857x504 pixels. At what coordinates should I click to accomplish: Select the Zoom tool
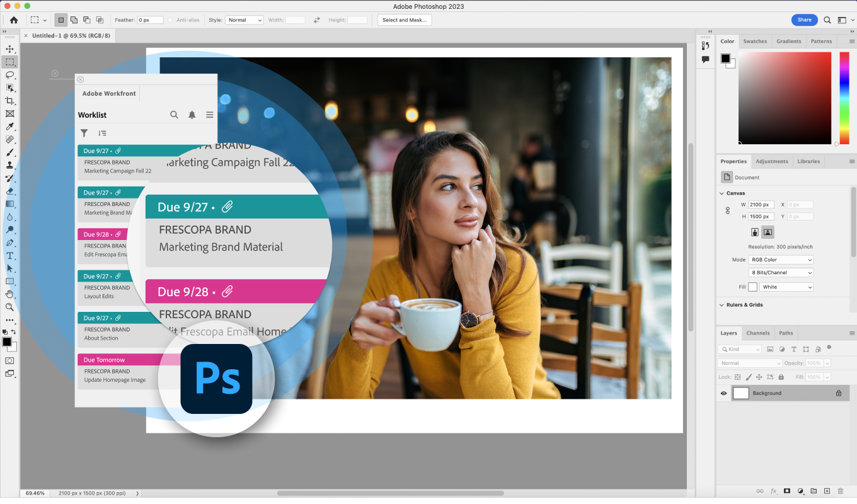pos(9,307)
